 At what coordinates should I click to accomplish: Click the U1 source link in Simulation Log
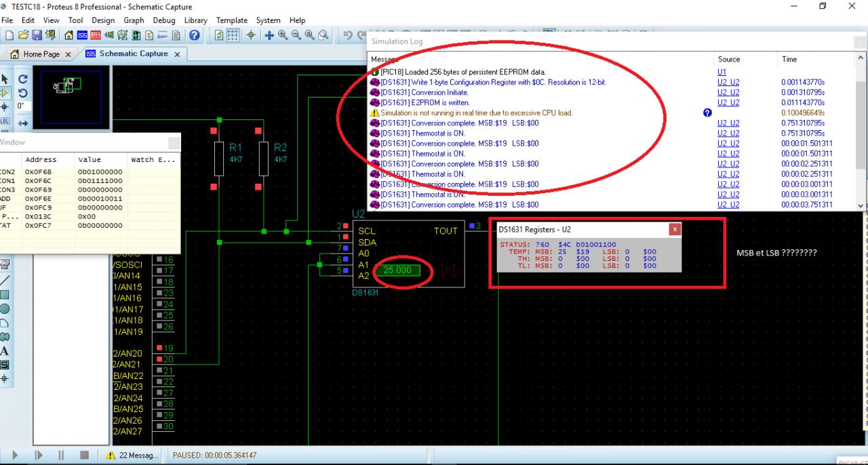click(722, 72)
